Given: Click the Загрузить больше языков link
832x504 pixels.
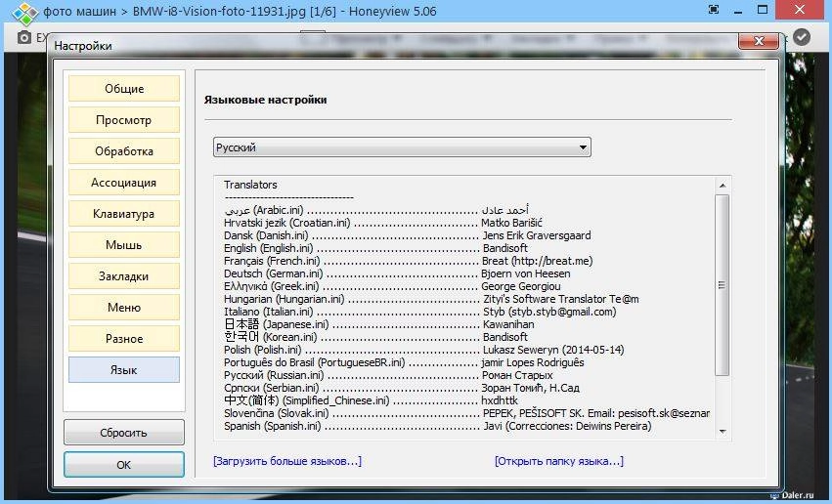Looking at the screenshot, I should coord(287,461).
